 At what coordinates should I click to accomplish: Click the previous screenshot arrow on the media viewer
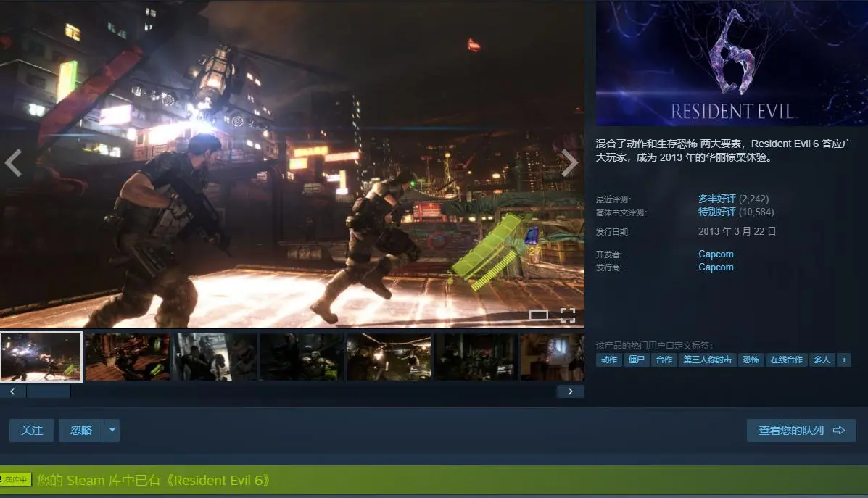click(x=13, y=164)
